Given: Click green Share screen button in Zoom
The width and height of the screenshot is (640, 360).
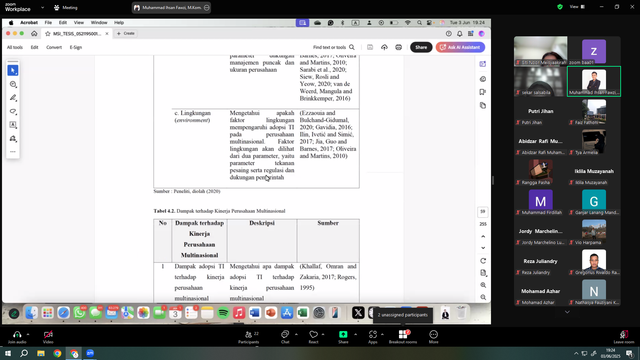Looking at the screenshot, I should pos(343,337).
